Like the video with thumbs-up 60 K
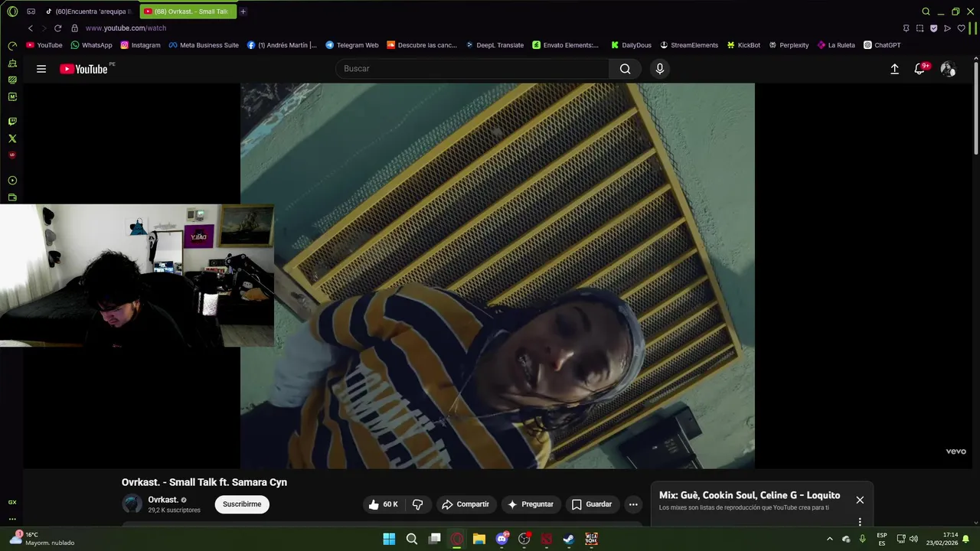Image resolution: width=980 pixels, height=551 pixels. click(383, 504)
